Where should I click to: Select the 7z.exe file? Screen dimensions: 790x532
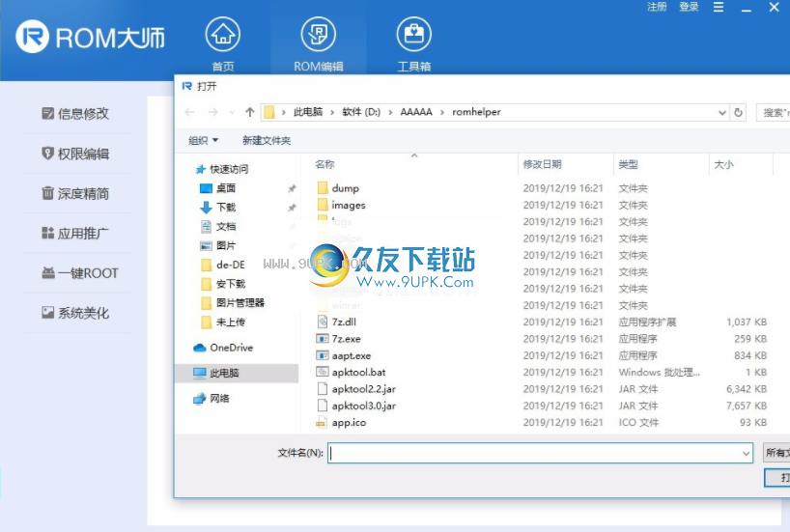(x=346, y=339)
